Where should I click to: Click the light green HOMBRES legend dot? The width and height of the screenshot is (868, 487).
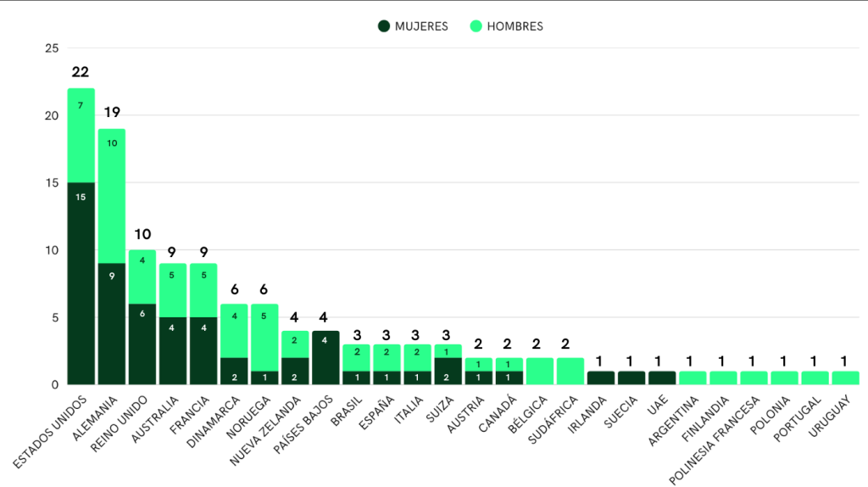[x=476, y=26]
